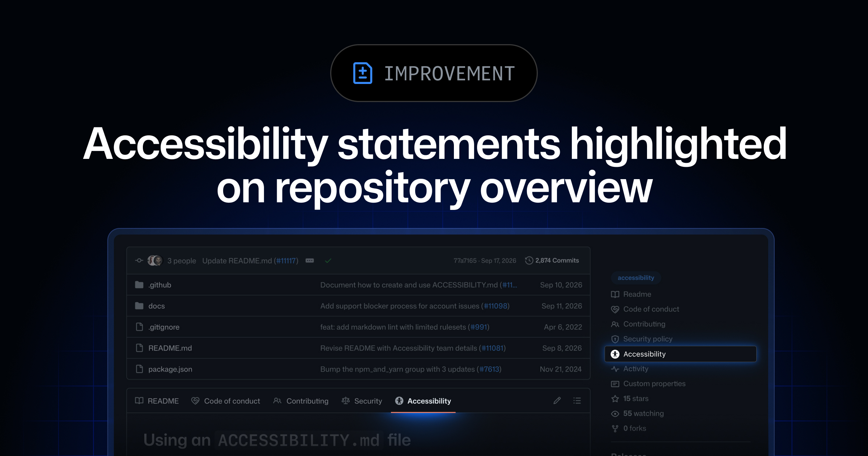Click the green check status icon
The image size is (868, 456).
point(328,261)
